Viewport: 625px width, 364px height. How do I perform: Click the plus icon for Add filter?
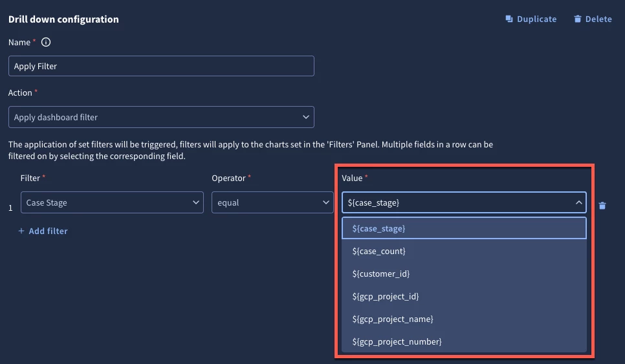click(x=21, y=231)
